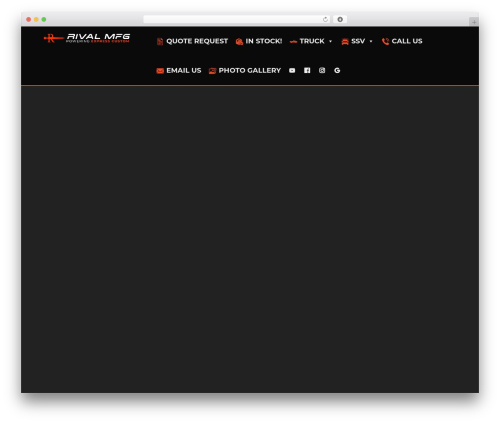Click the round browser button beside address bar
The height and width of the screenshot is (423, 500).
point(340,19)
